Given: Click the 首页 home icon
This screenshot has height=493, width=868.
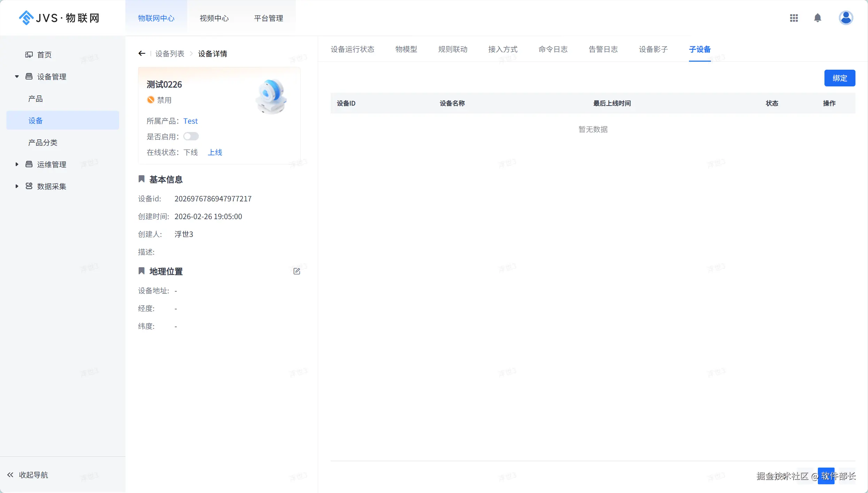Looking at the screenshot, I should pyautogui.click(x=29, y=55).
